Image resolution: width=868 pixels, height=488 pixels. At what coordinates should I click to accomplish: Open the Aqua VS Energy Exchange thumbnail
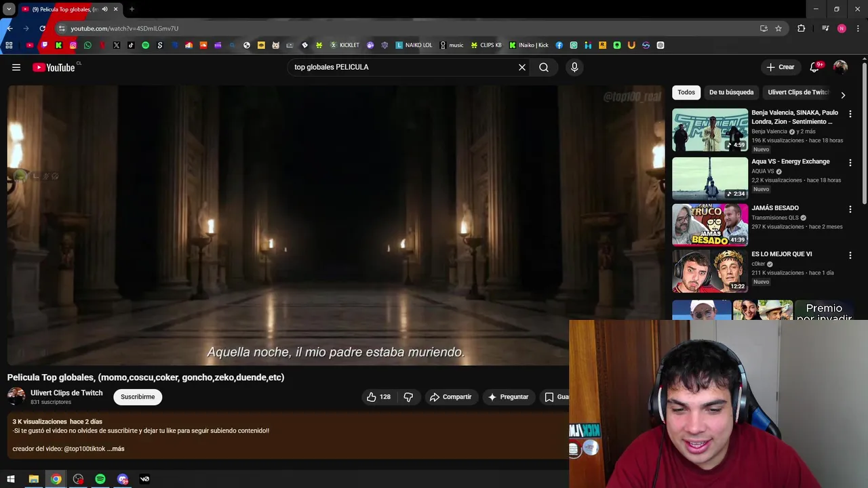[710, 178]
